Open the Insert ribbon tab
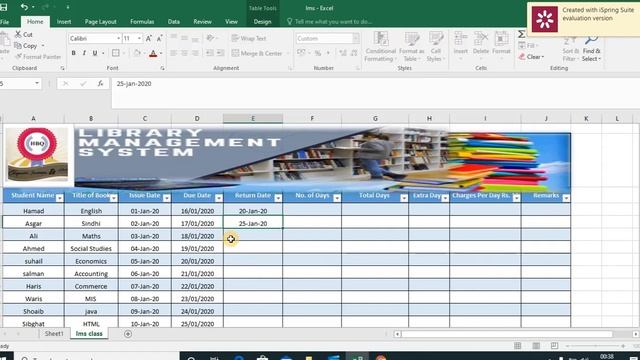The width and height of the screenshot is (640, 360). 64,22
